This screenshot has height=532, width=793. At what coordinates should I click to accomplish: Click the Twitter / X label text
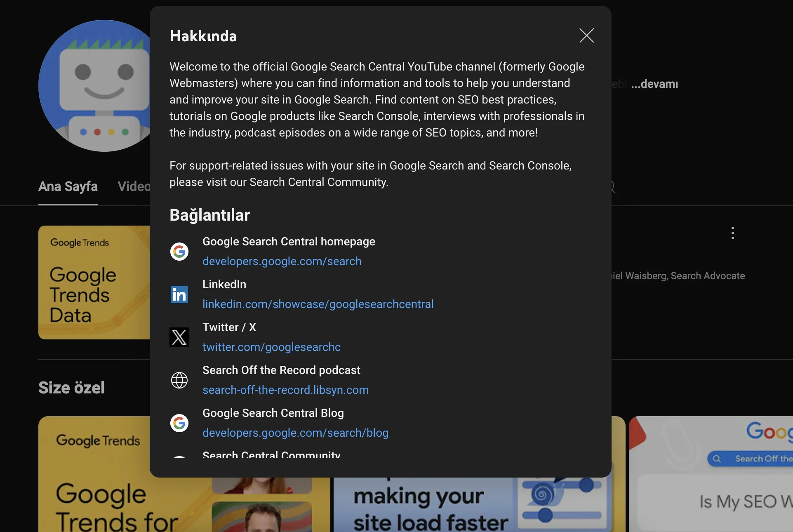(229, 327)
